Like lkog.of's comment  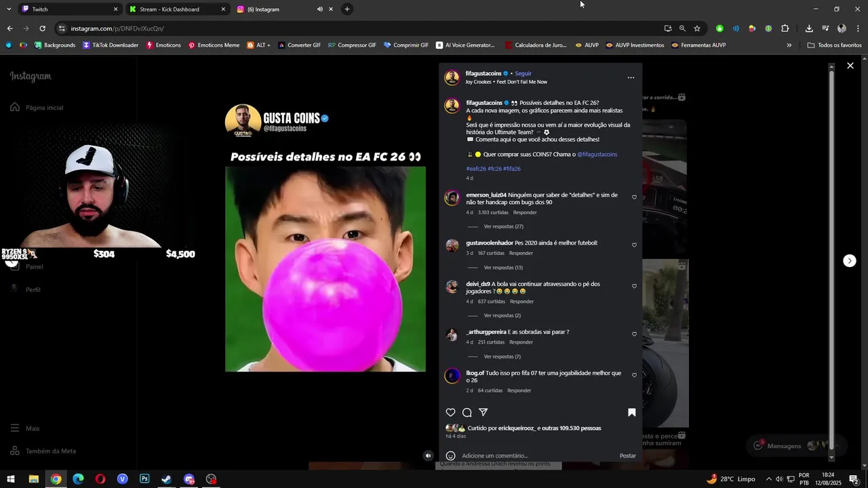[x=634, y=375]
